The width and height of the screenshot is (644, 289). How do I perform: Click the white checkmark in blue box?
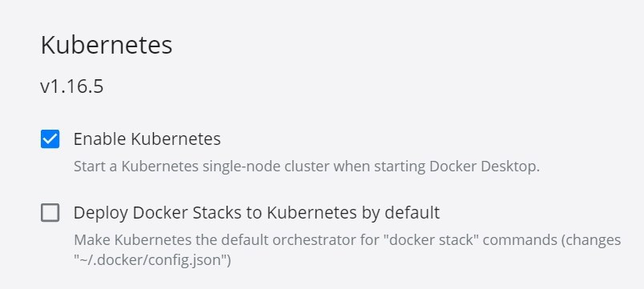(50, 139)
